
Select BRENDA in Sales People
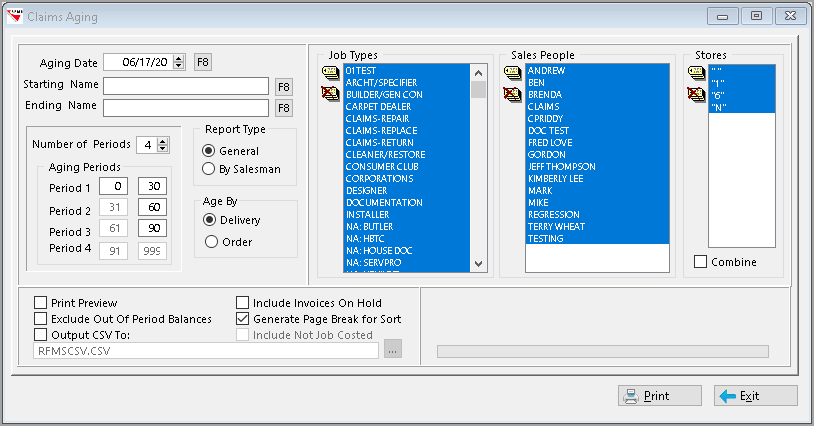[x=598, y=94]
